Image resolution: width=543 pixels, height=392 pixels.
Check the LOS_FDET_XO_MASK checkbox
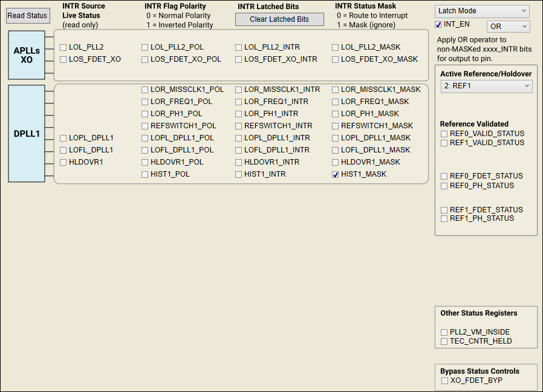pos(336,59)
